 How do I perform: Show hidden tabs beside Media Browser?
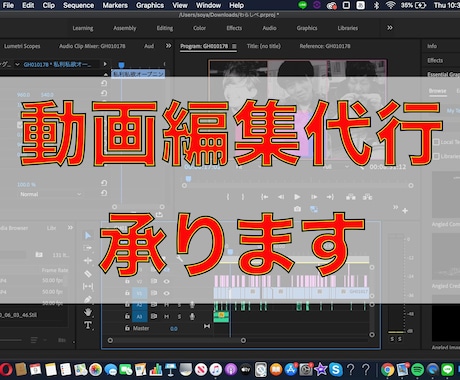(70, 227)
